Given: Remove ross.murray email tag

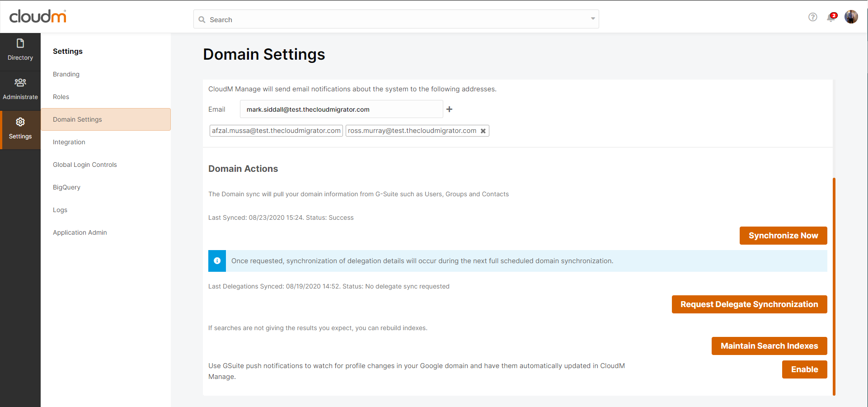Looking at the screenshot, I should click(483, 131).
